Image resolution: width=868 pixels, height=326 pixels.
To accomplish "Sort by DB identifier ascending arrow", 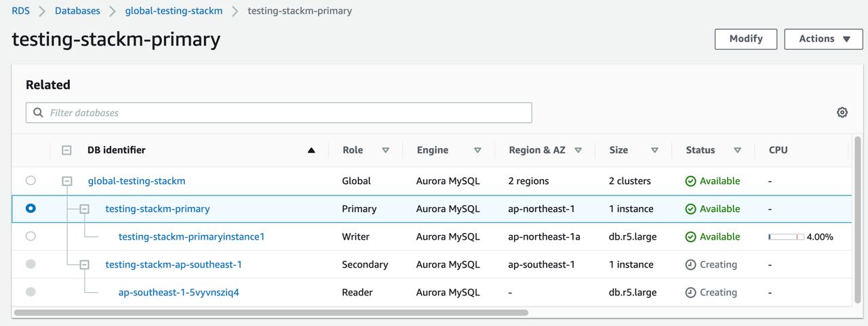I will (311, 150).
